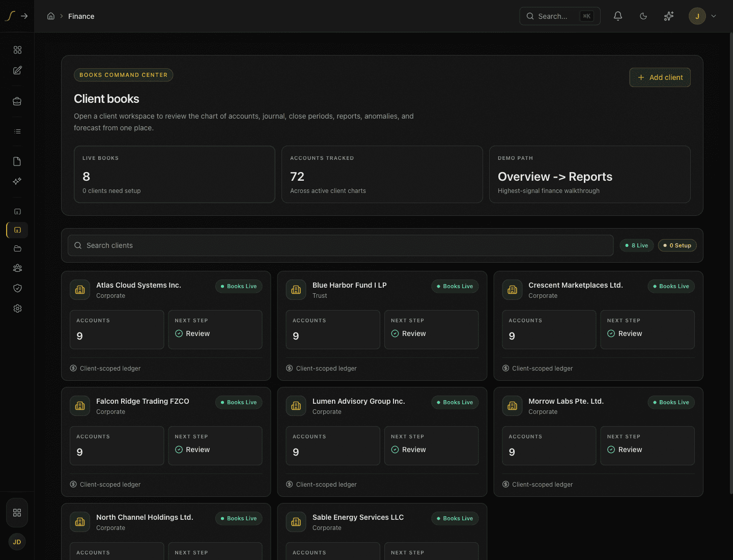Screen dimensions: 733x560
Task: Click the Morrow Labs building icon
Action: point(513,406)
